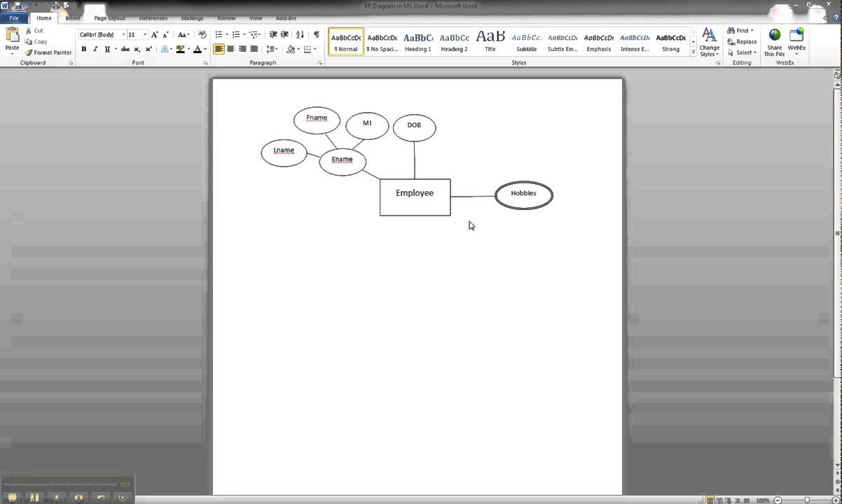Toggle Underline formatting
Image resolution: width=842 pixels, height=504 pixels.
pyautogui.click(x=106, y=49)
